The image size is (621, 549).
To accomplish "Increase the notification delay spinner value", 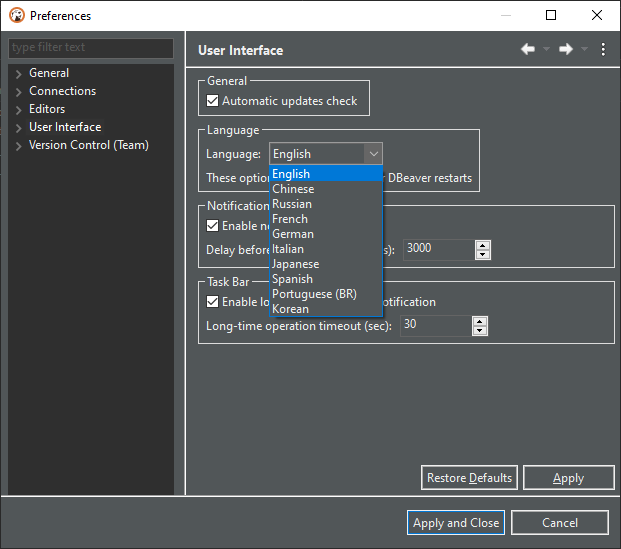I will click(x=483, y=245).
